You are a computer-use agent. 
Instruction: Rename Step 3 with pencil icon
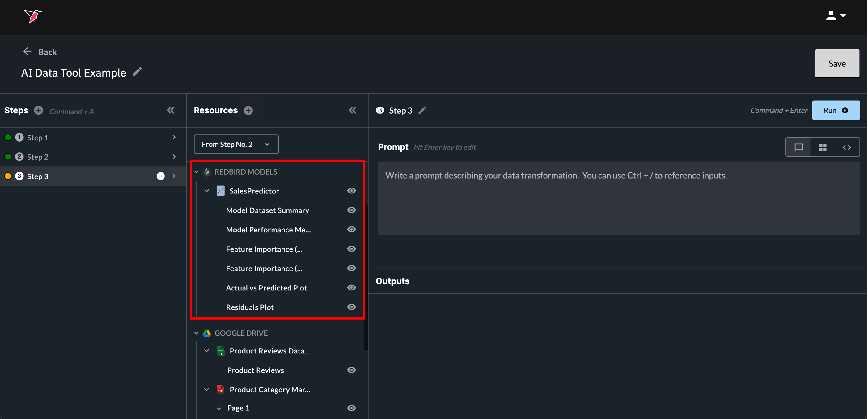point(422,111)
